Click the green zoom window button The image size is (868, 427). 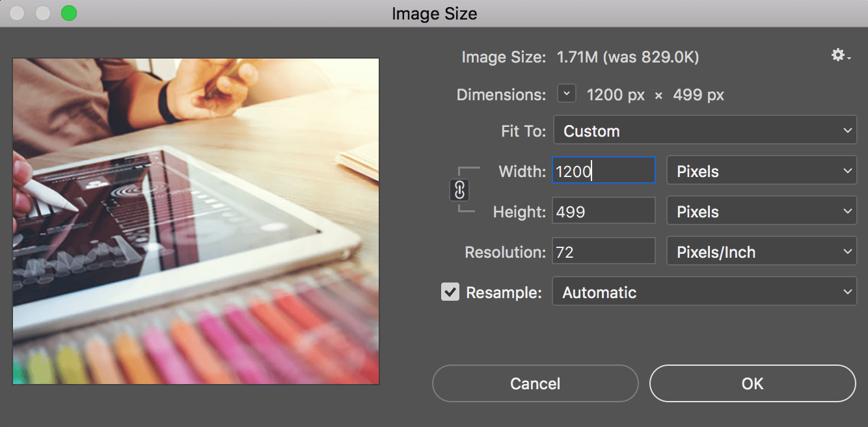click(68, 12)
